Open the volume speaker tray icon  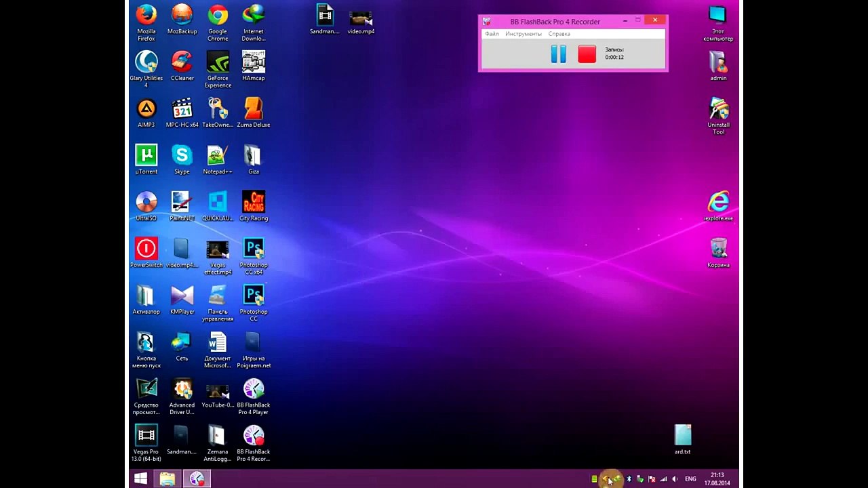click(675, 479)
